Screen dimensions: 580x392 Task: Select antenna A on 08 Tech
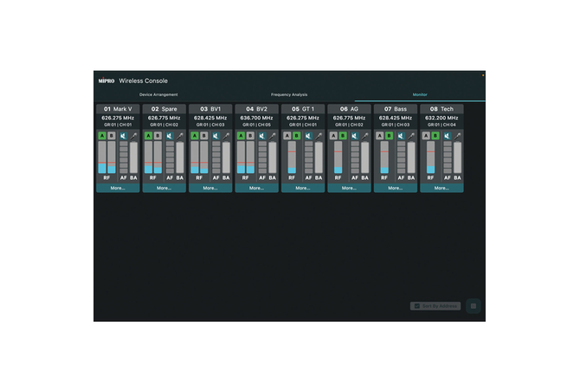tap(426, 136)
